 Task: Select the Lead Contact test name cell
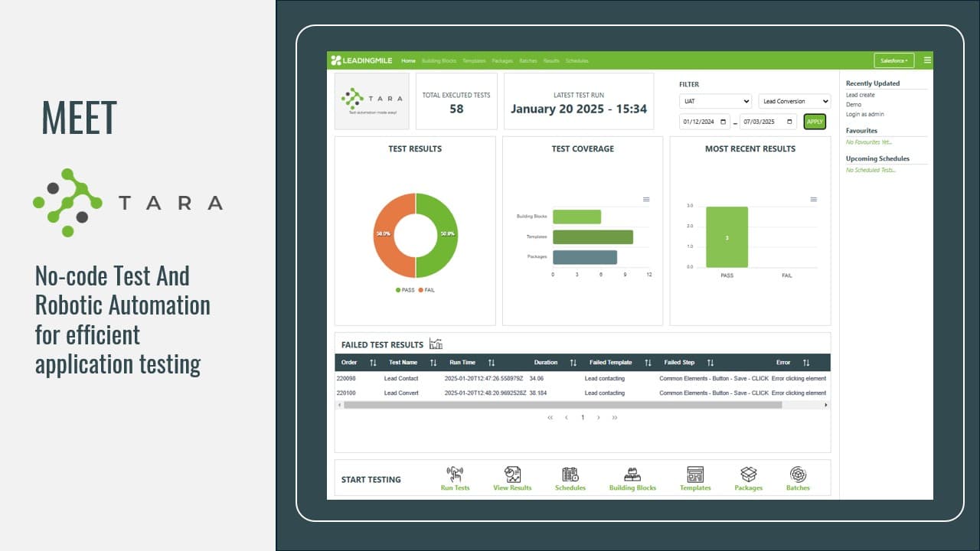pos(401,379)
